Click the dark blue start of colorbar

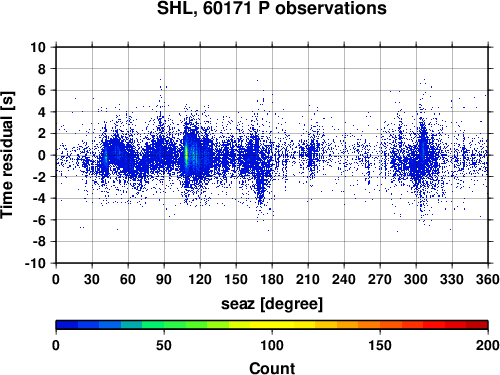[x=67, y=325]
